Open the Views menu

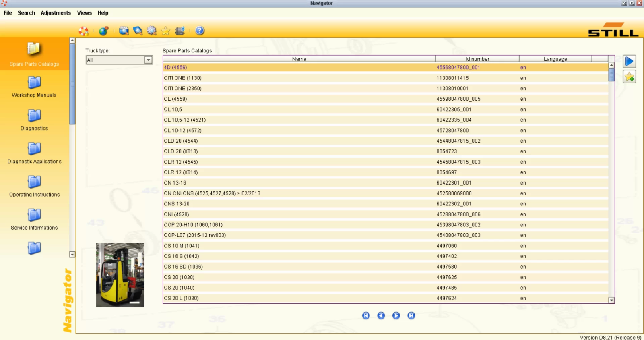coord(85,13)
